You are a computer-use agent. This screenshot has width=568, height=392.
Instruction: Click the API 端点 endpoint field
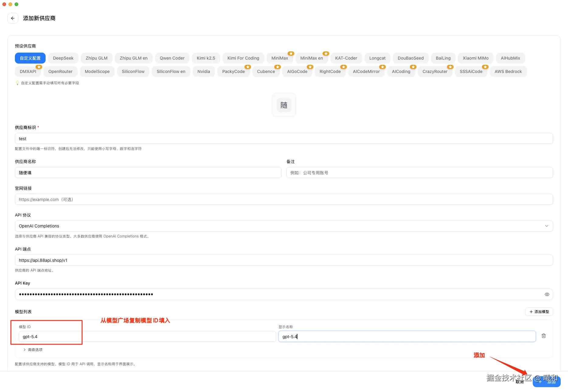coord(284,260)
